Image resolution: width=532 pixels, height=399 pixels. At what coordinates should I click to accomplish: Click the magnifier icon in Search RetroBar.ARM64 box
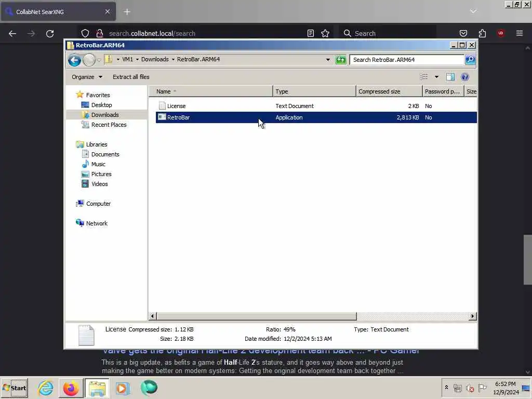pyautogui.click(x=470, y=60)
